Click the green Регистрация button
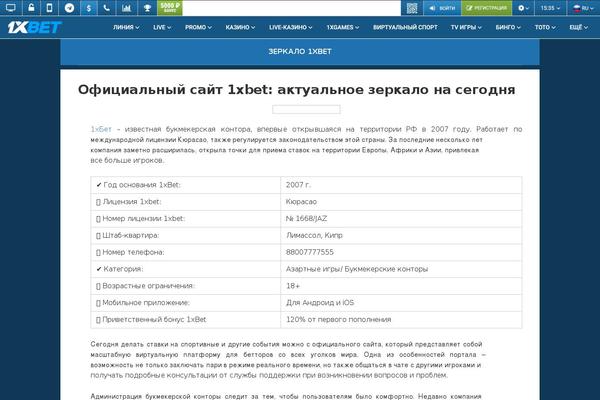 [486, 8]
